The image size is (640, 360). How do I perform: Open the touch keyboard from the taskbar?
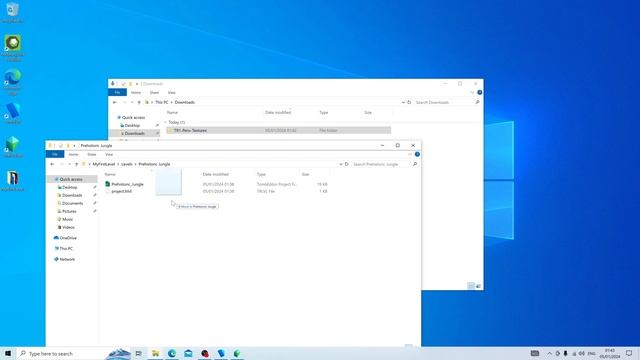pyautogui.click(x=535, y=353)
